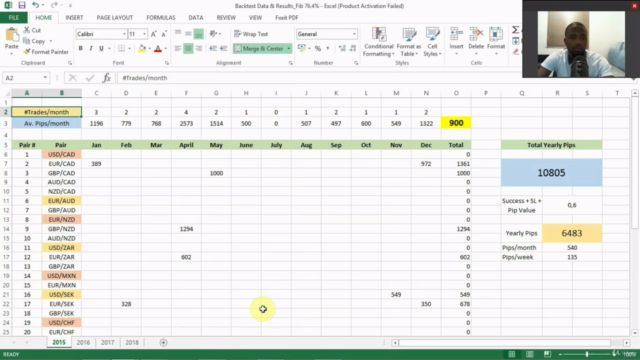Open the Calibri font name dropdown
Screen dimensions: 640x360
tap(124, 34)
